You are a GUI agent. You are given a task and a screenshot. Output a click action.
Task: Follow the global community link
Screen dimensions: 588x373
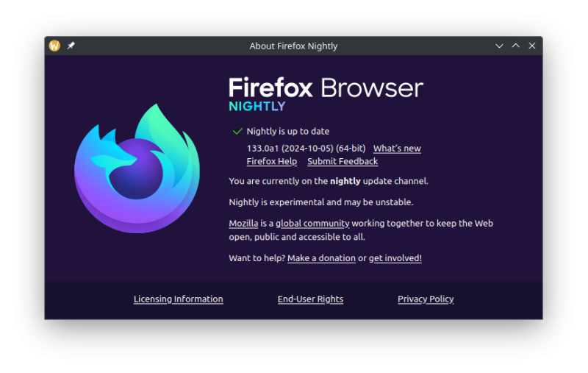312,224
